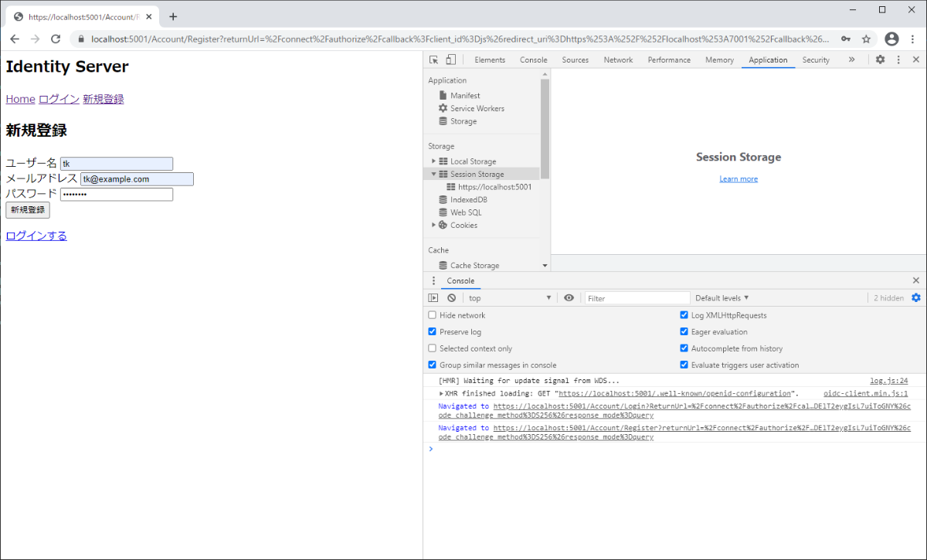Close the console drawer

pos(916,280)
